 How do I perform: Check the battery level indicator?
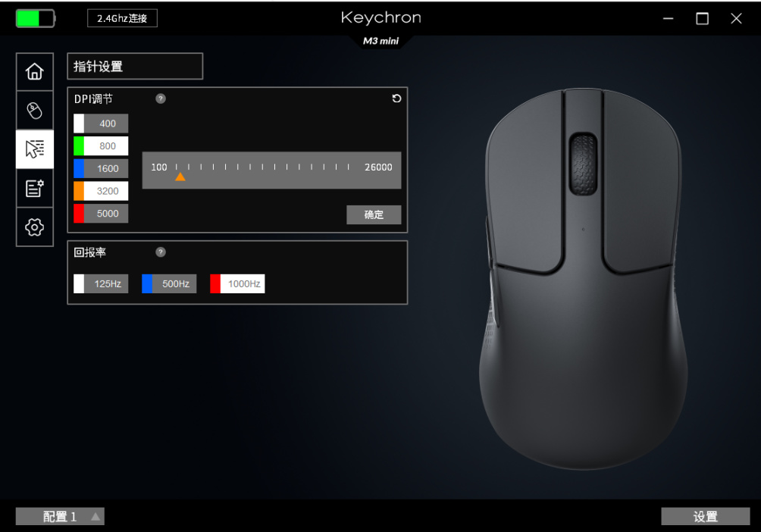click(x=36, y=18)
